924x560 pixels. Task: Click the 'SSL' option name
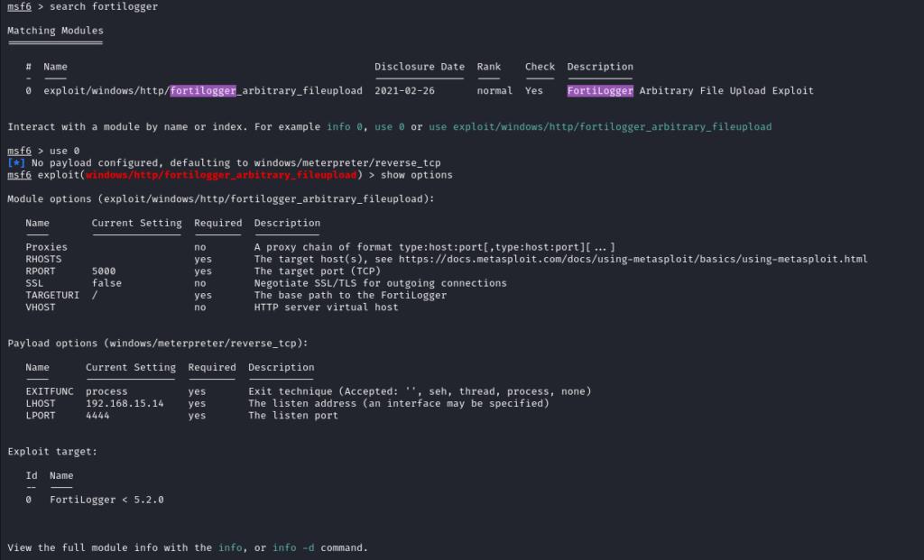(x=35, y=283)
